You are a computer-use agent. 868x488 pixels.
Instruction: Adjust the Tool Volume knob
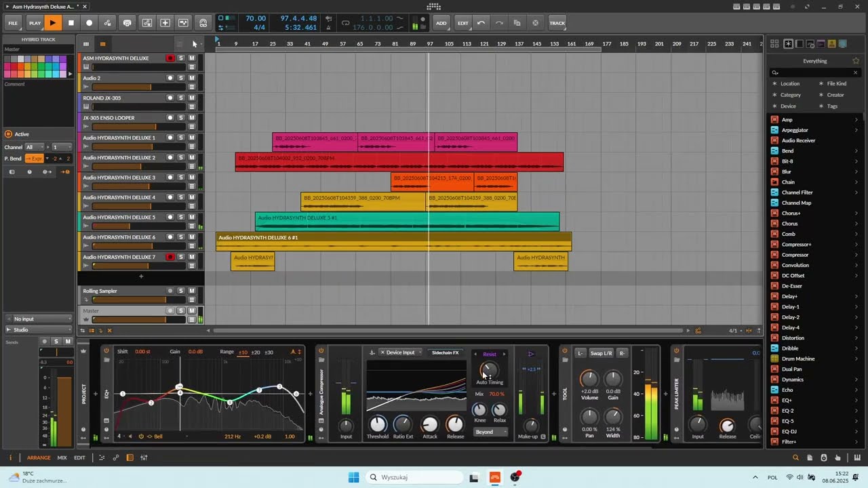pyautogui.click(x=589, y=379)
